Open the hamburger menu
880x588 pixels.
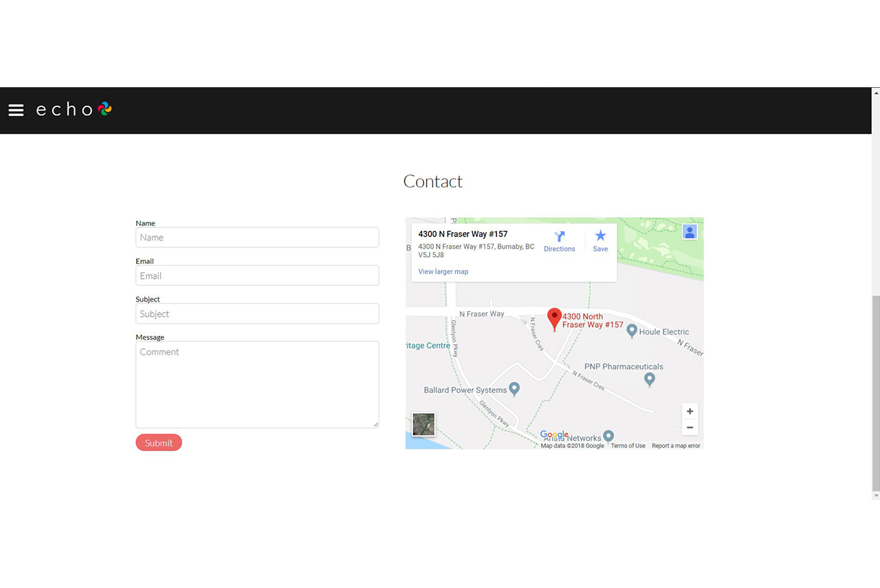click(x=16, y=110)
